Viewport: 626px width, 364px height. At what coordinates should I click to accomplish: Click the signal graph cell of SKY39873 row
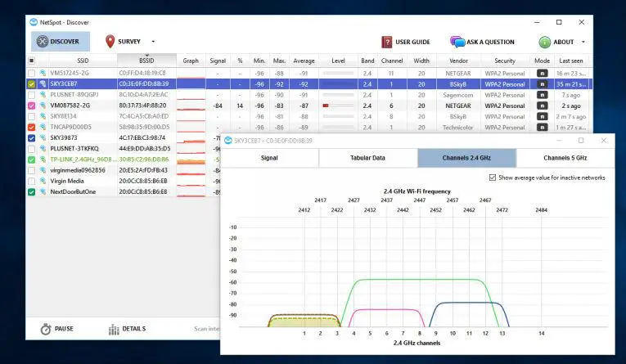coord(191,138)
